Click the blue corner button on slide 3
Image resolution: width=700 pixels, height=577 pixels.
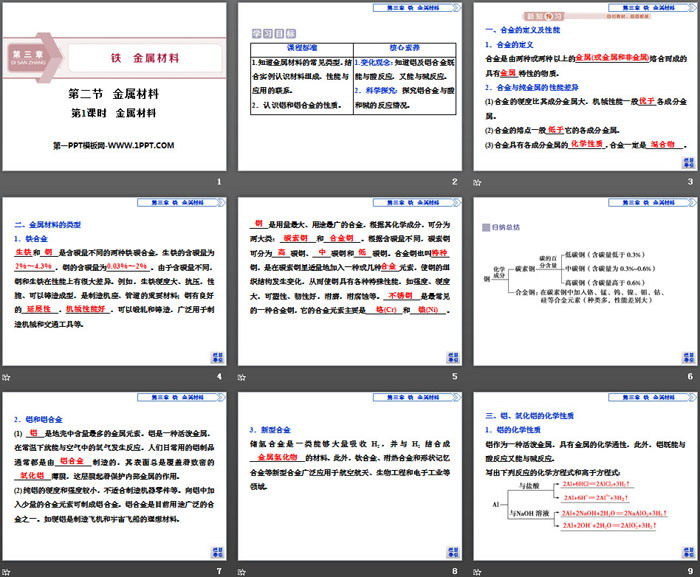pos(686,162)
